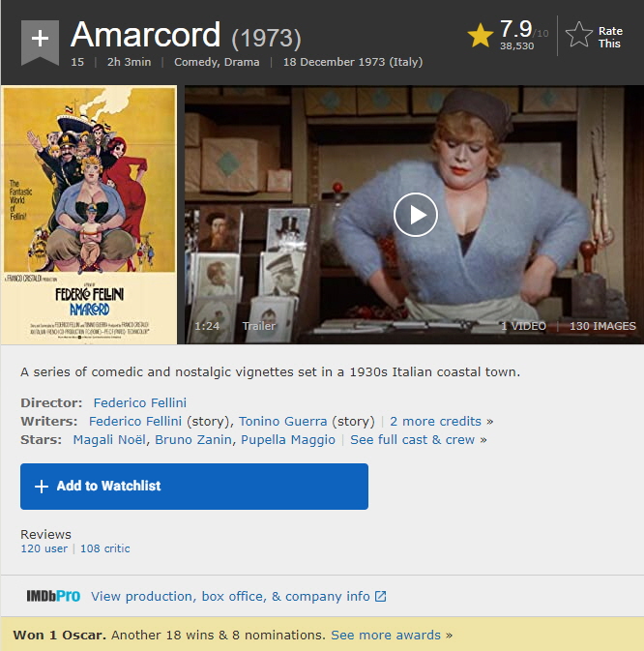
Task: Open the Amarcord poster image
Action: [89, 215]
